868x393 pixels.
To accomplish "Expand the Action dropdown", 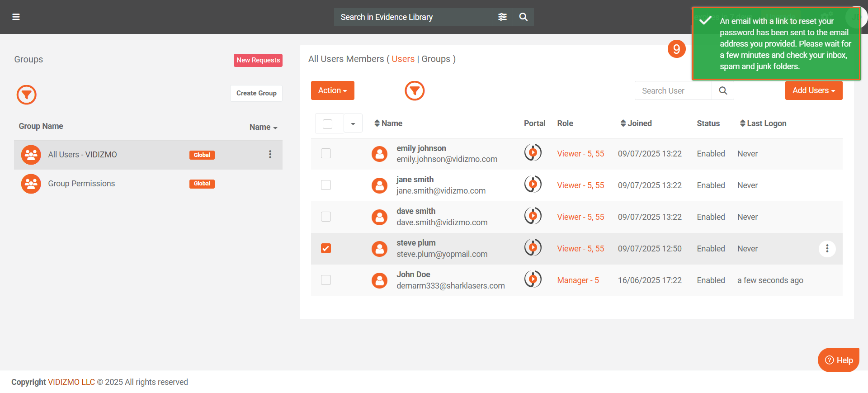I will pos(332,90).
